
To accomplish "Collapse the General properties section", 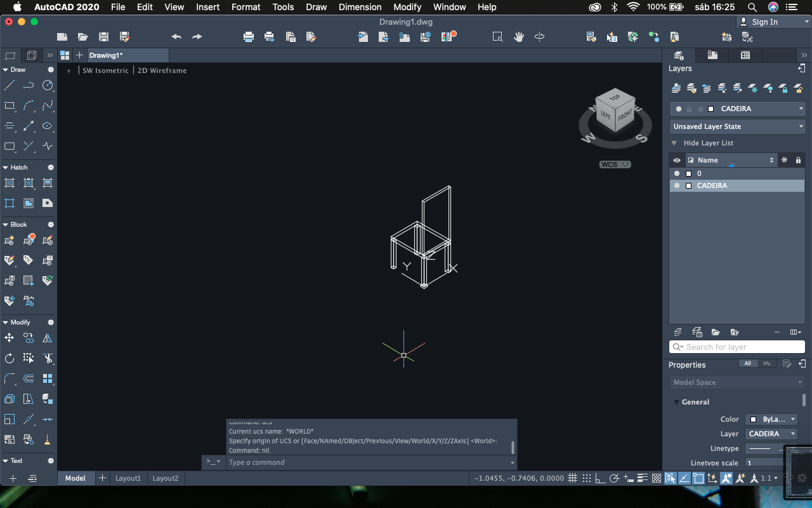I will [677, 402].
